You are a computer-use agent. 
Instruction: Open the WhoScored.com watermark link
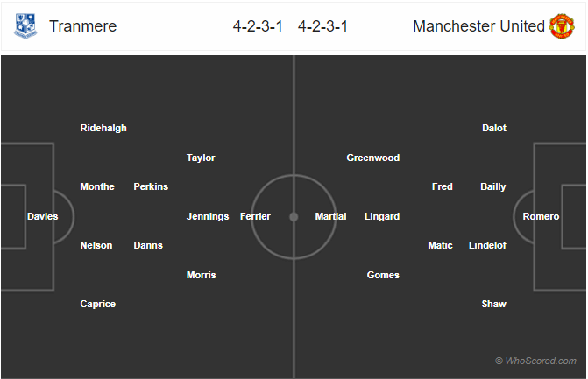click(x=535, y=361)
